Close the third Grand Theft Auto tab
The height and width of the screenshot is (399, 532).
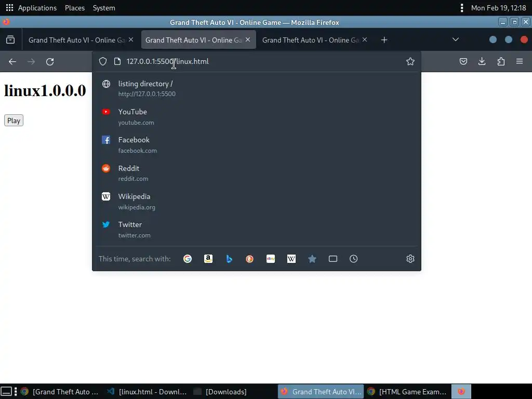pyautogui.click(x=365, y=39)
